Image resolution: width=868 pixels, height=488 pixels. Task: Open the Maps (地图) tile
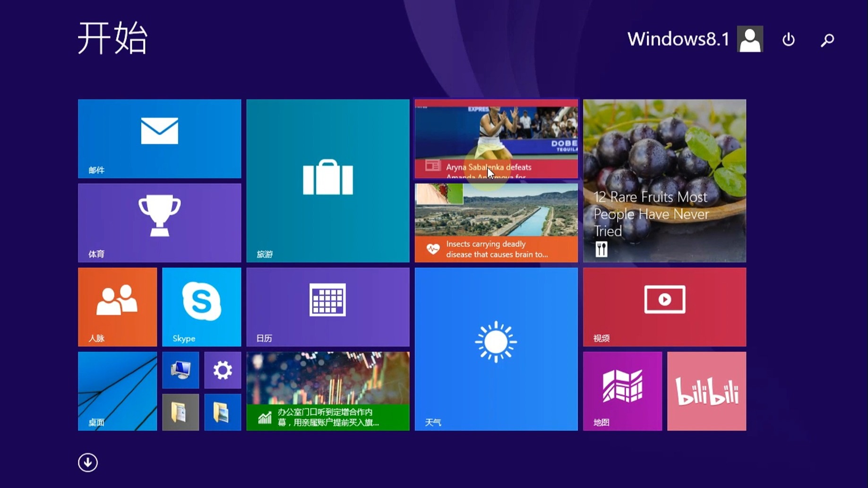click(622, 391)
